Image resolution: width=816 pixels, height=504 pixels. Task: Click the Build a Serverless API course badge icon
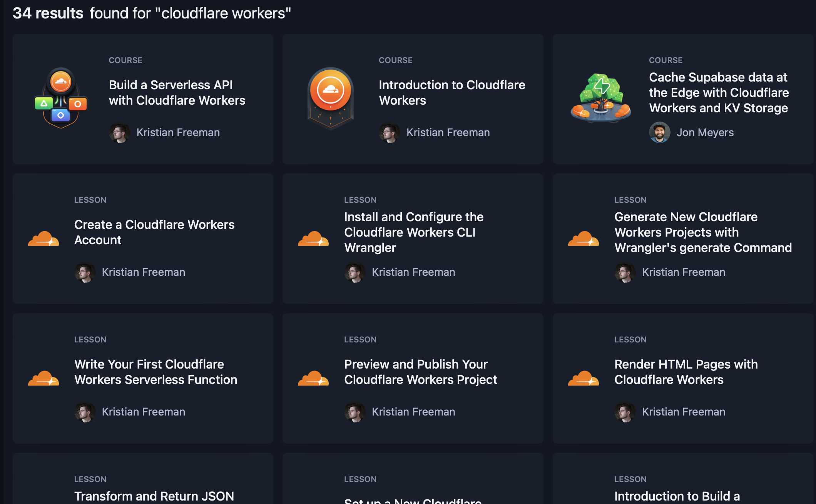(x=60, y=97)
